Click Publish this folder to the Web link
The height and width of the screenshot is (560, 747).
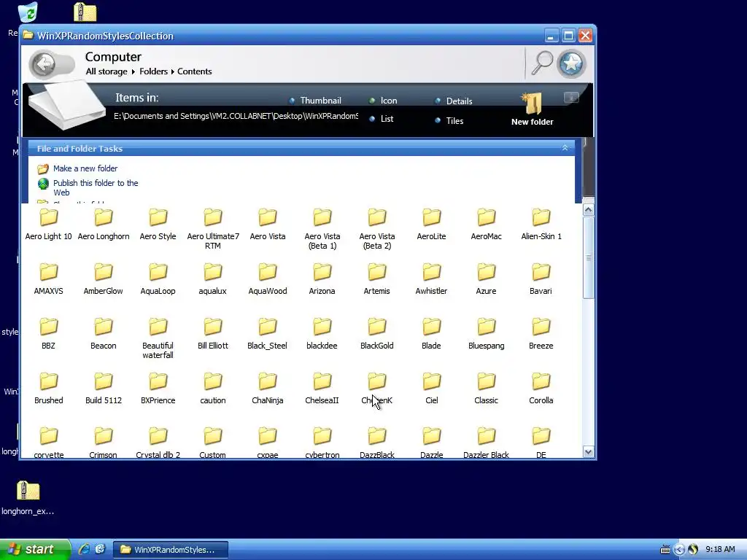96,187
